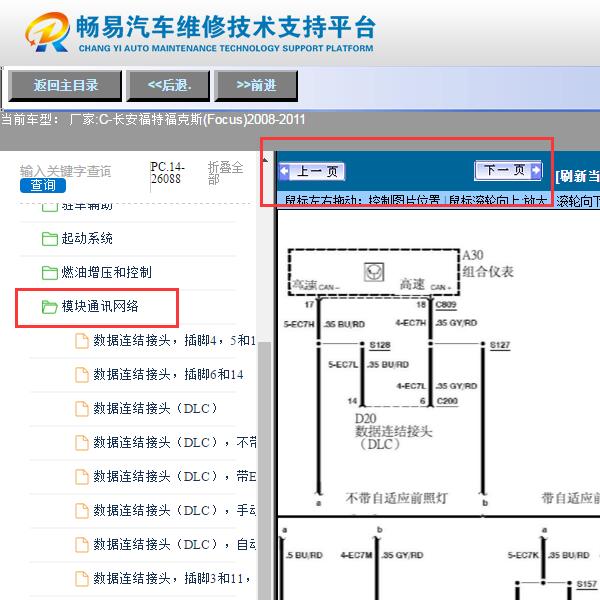Image resolution: width=600 pixels, height=600 pixels.
Task: Go back using the <<后退 button
Action: click(168, 86)
